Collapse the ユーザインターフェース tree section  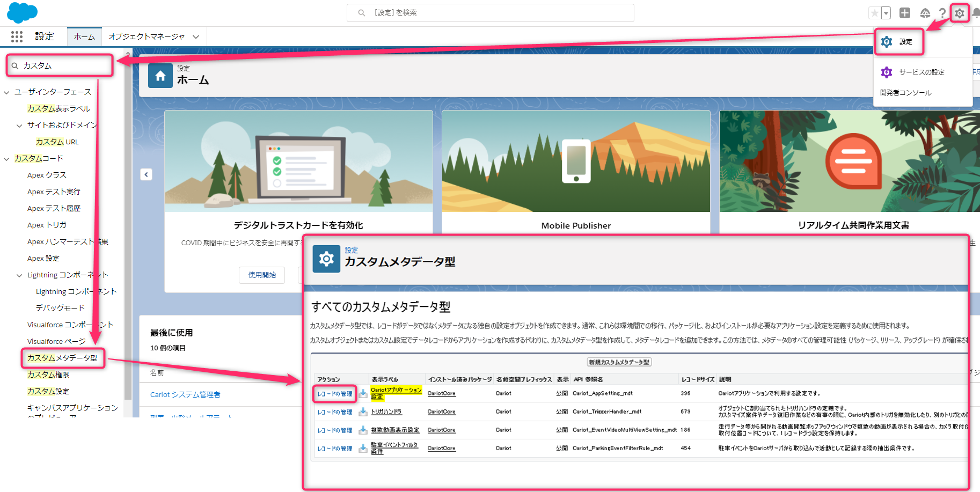pos(6,92)
